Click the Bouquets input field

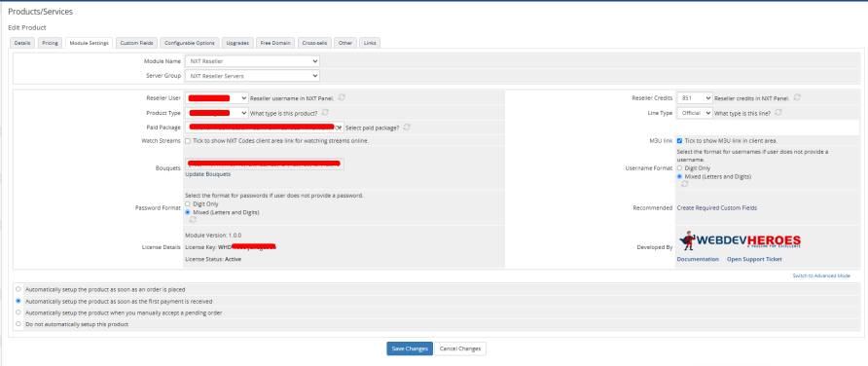click(x=264, y=164)
